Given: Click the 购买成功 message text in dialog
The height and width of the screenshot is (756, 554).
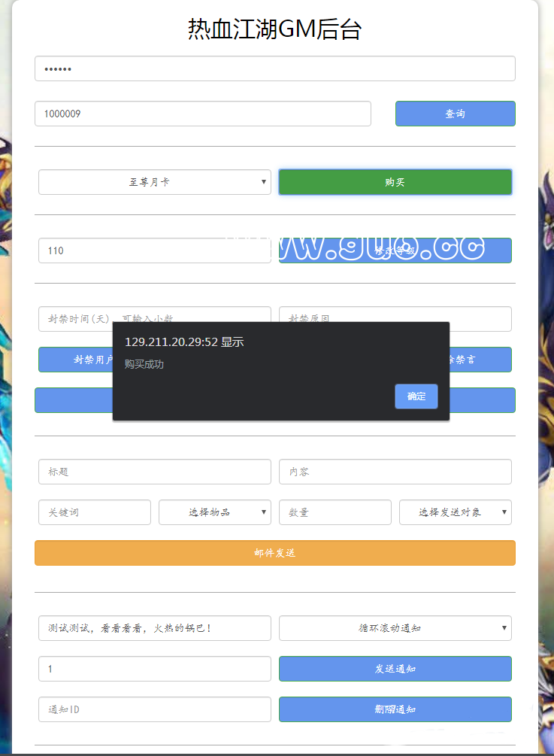Looking at the screenshot, I should pos(144,364).
